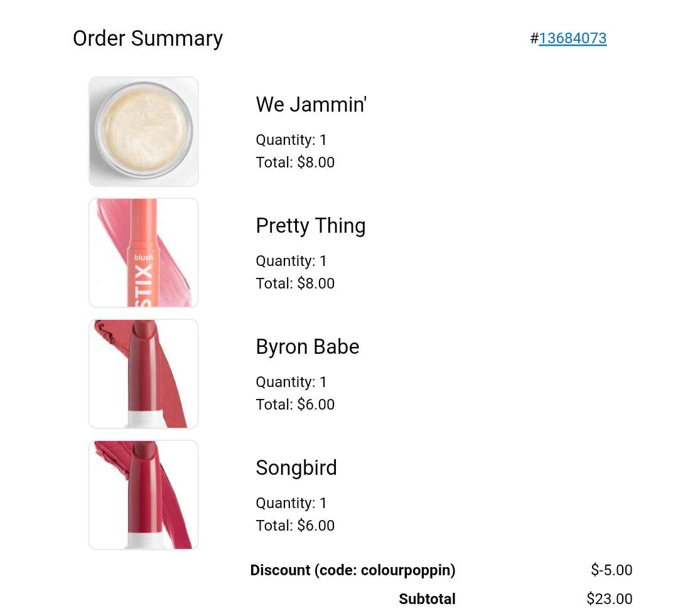Click the Songbird lipstick thumbnail

(x=144, y=494)
